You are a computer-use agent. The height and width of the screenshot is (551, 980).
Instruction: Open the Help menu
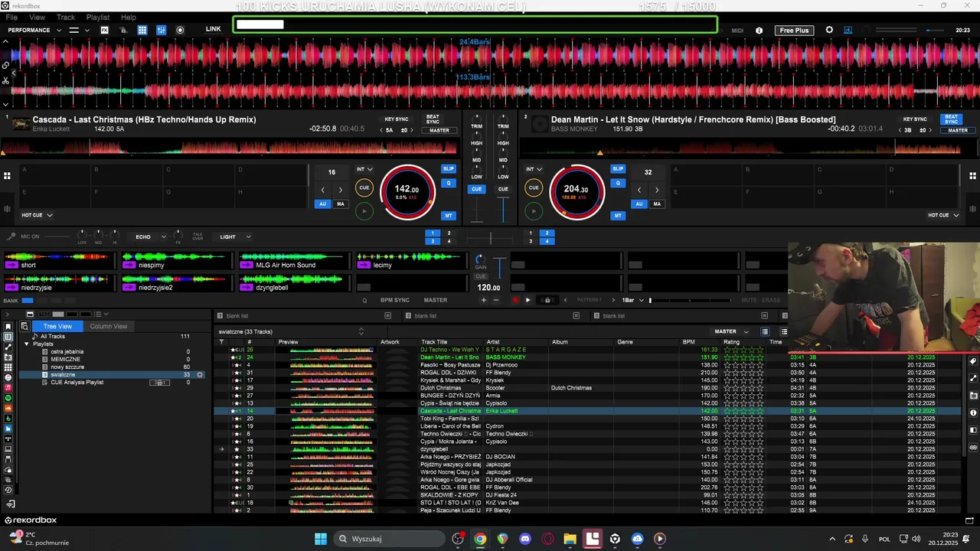(x=129, y=17)
